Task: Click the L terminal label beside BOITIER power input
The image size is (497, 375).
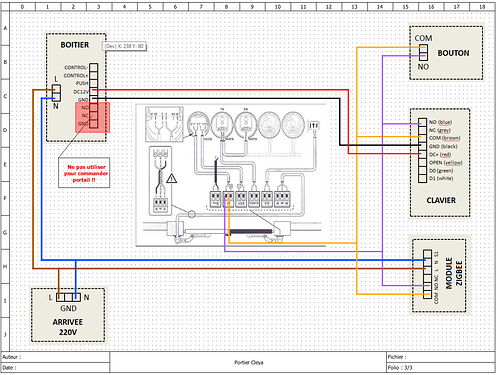Action: pyautogui.click(x=56, y=79)
